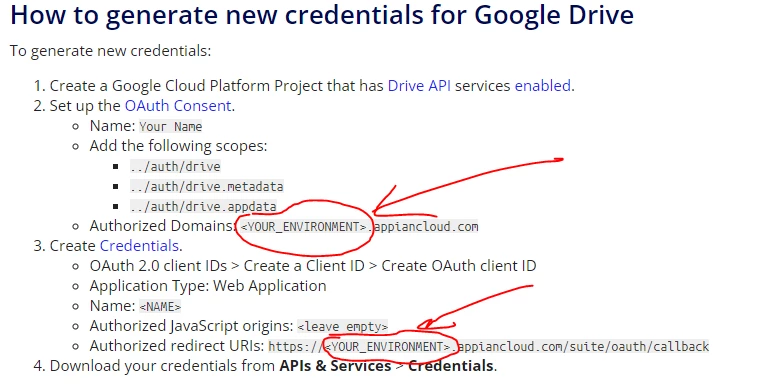Click 'Application Type: Web Application' line

[208, 286]
